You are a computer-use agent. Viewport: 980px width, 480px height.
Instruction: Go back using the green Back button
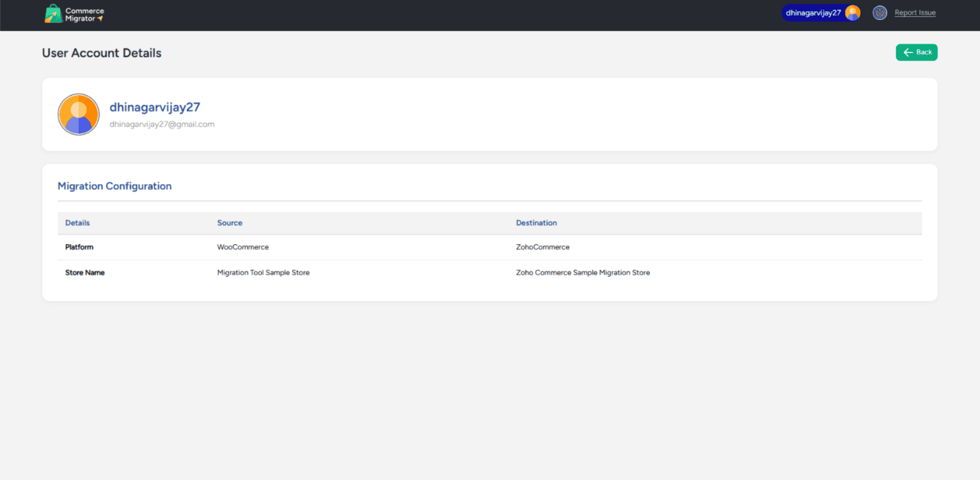tap(916, 52)
